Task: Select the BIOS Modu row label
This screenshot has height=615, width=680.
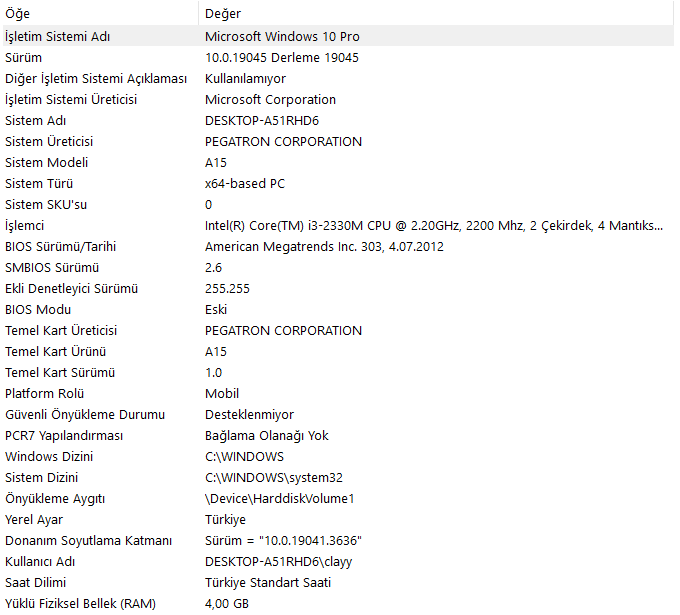Action: click(x=38, y=310)
